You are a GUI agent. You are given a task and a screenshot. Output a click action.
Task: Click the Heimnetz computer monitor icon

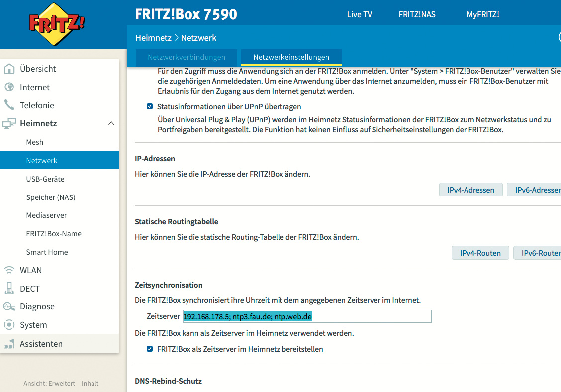click(x=9, y=123)
